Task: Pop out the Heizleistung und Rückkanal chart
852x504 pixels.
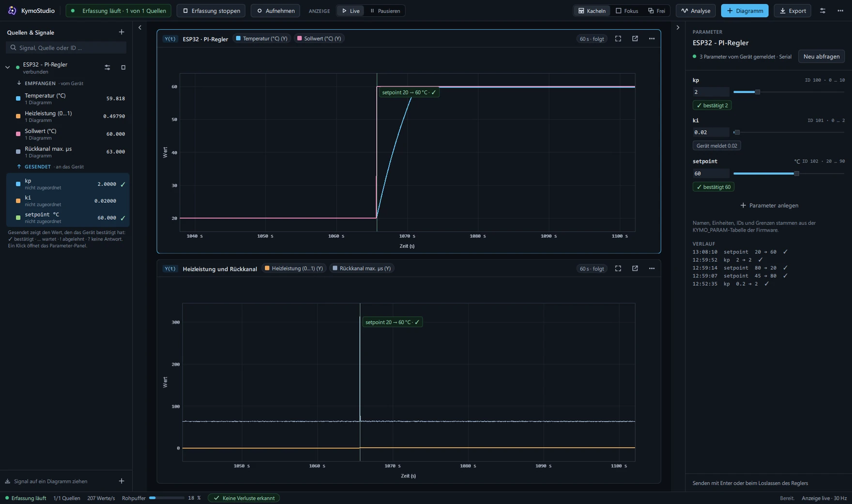Action: tap(635, 268)
